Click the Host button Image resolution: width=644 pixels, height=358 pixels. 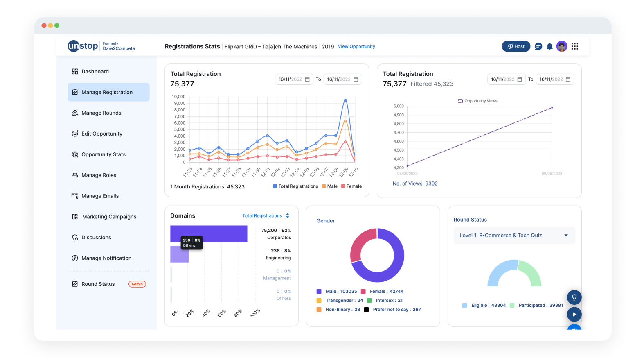pos(516,46)
